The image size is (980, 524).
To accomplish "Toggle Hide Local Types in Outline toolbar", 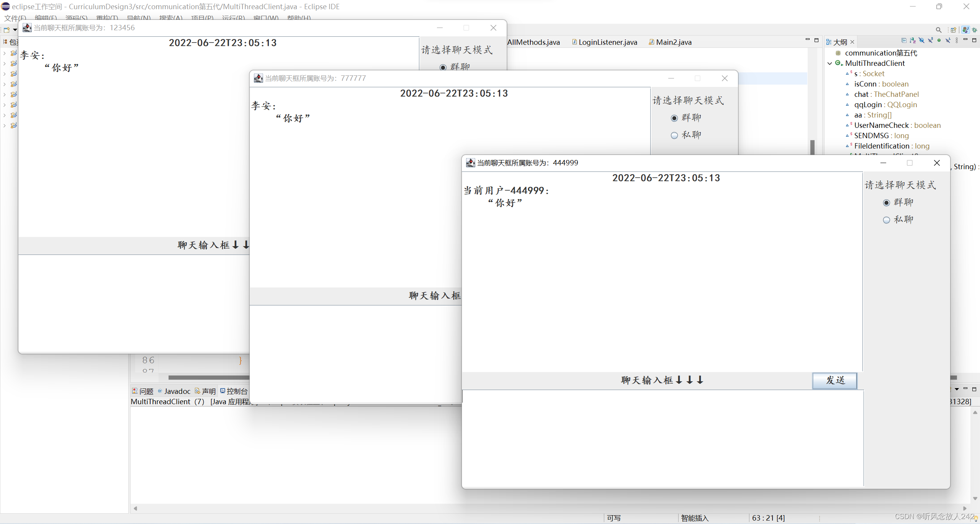I will point(948,41).
